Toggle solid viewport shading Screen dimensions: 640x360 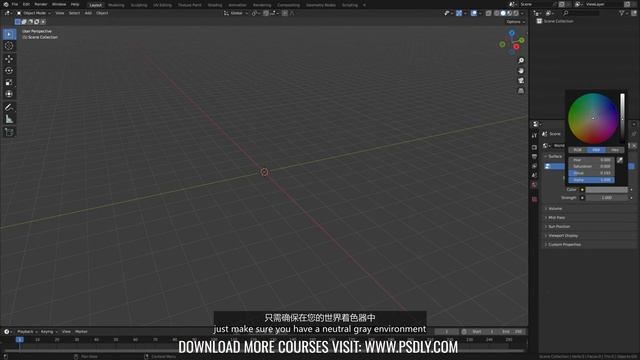tap(503, 13)
